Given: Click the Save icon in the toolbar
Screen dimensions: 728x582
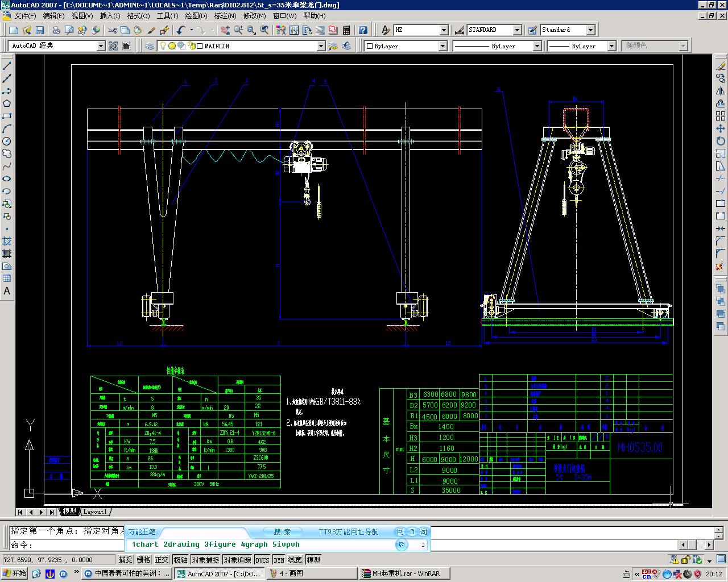Looking at the screenshot, I should pos(40,30).
